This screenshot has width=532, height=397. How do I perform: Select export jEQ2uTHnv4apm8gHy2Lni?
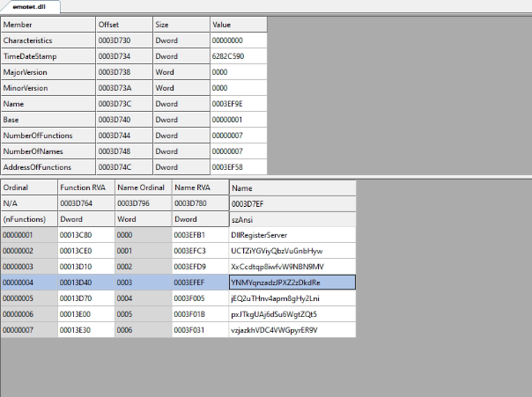(x=292, y=298)
